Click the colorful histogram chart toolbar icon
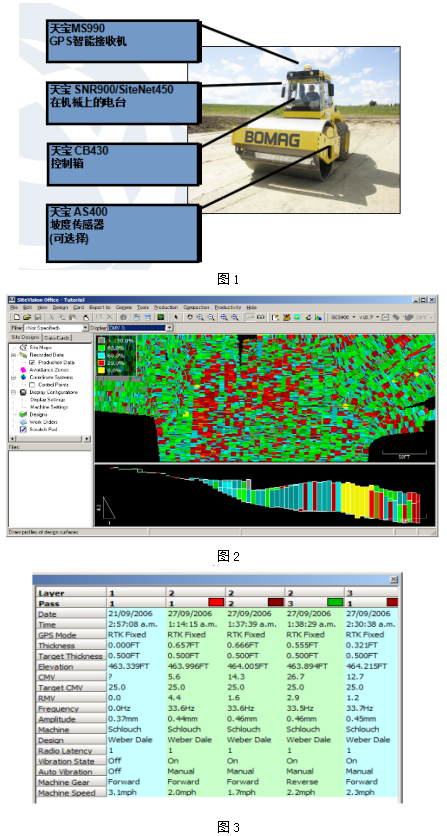The height and width of the screenshot is (836, 447). 318,317
